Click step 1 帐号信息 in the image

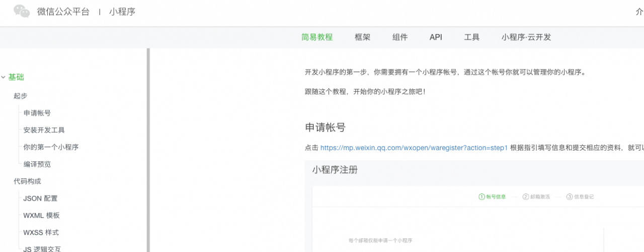click(492, 197)
